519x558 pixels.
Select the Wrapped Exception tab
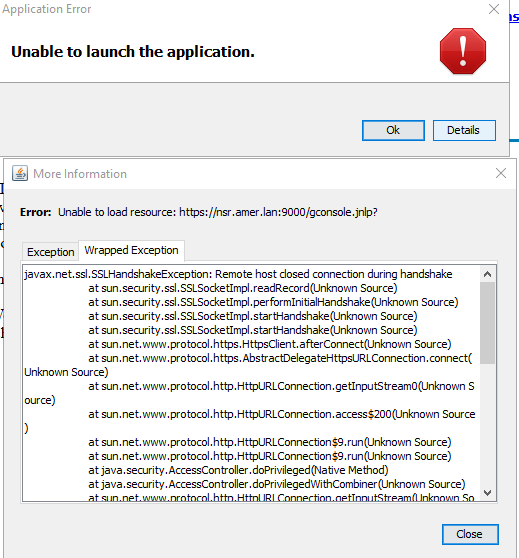click(131, 250)
